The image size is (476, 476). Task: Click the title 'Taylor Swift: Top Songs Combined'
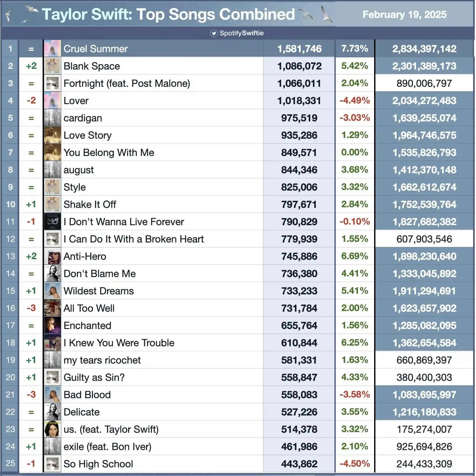pyautogui.click(x=168, y=14)
